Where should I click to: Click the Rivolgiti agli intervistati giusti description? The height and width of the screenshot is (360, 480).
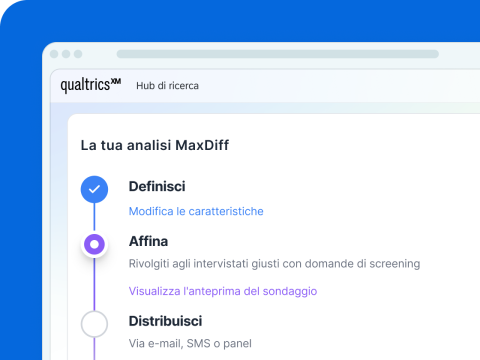tap(274, 264)
